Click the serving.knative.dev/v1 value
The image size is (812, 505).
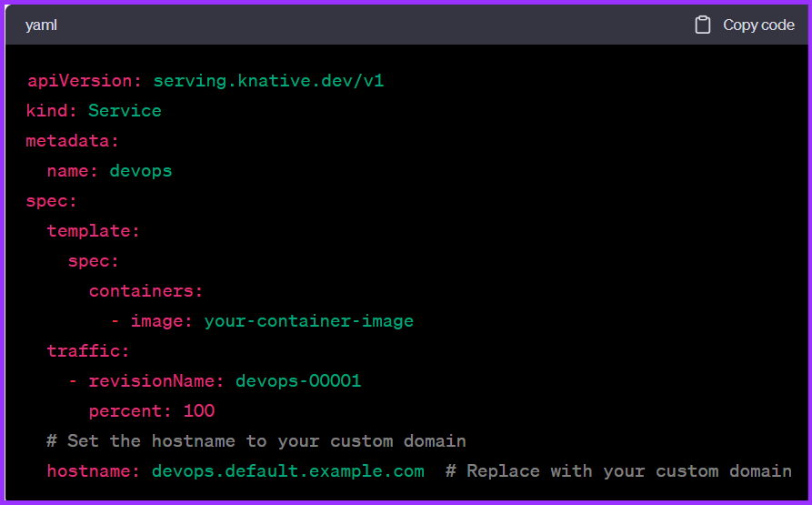(268, 80)
